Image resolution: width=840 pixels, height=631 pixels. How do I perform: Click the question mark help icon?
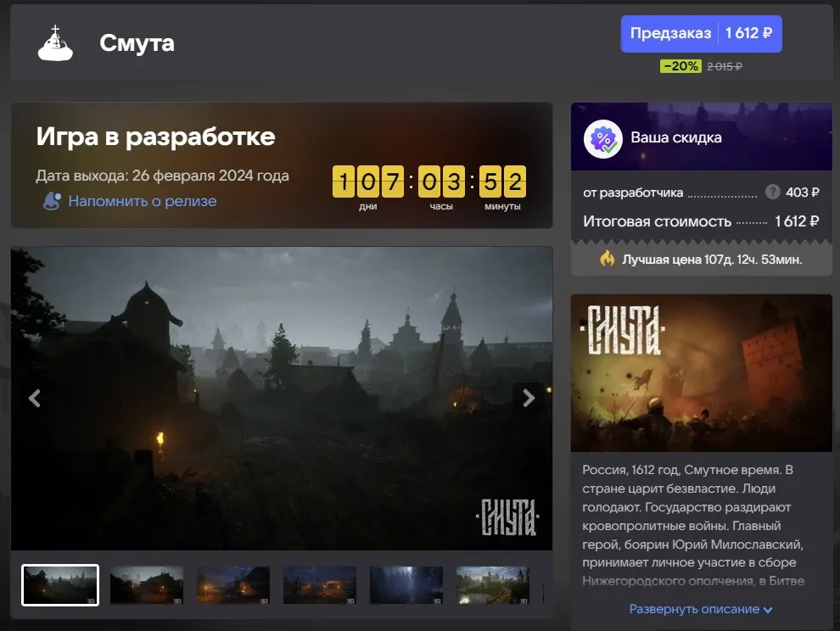coord(772,191)
